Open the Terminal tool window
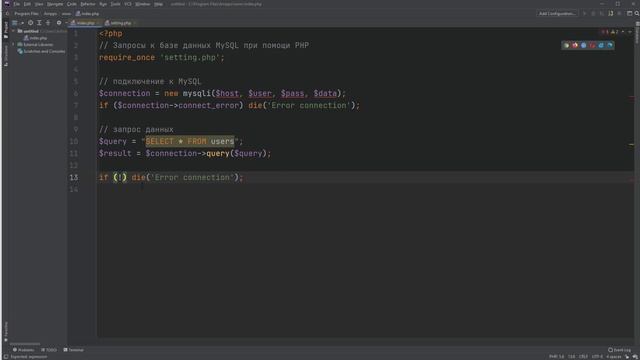Image resolution: width=640 pixels, height=360 pixels. pyautogui.click(x=73, y=350)
